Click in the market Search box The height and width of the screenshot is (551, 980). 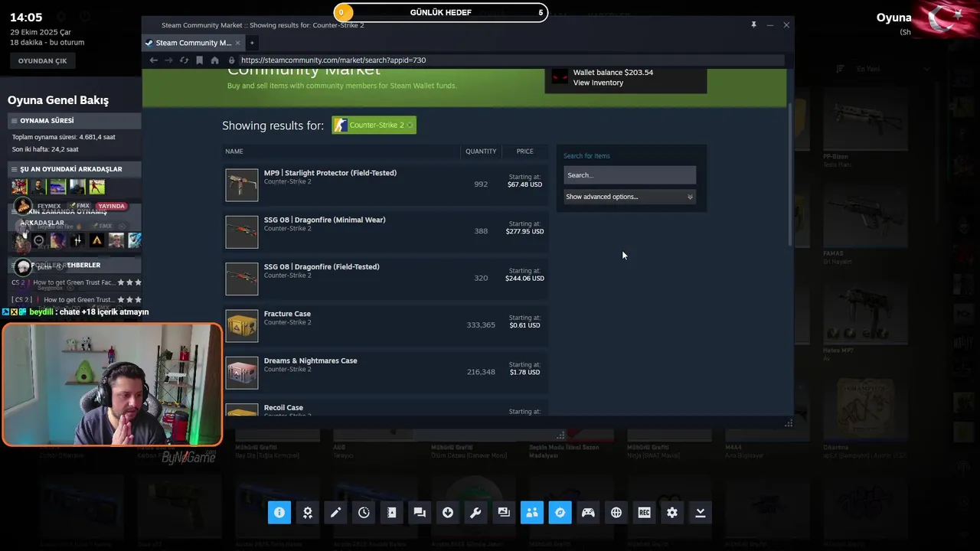pos(629,175)
